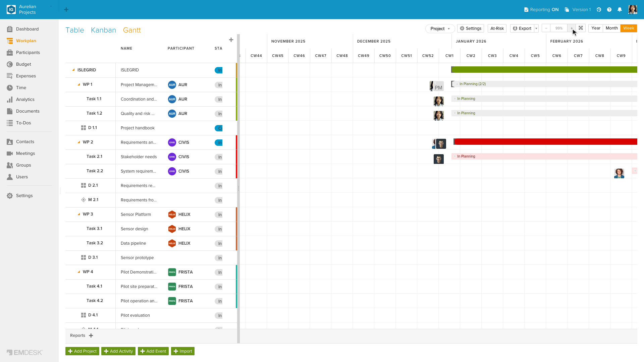Open version history clock icon
The height and width of the screenshot is (362, 644).
click(x=599, y=10)
